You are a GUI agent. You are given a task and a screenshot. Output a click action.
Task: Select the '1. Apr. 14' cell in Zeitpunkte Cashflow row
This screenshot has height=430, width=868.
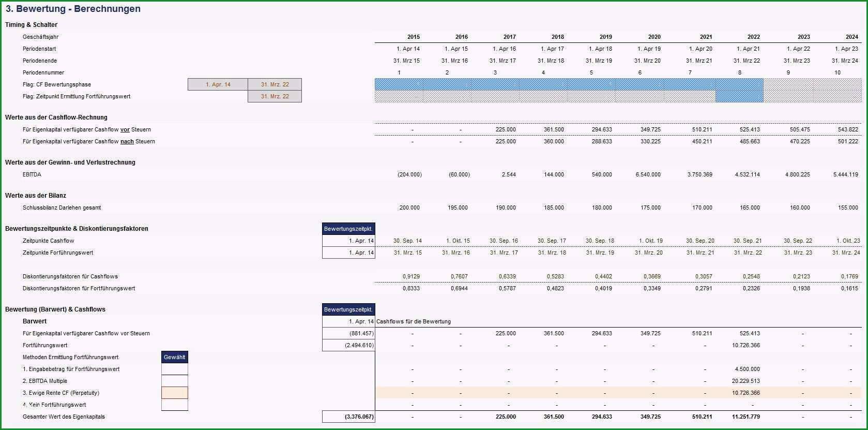[x=348, y=241]
